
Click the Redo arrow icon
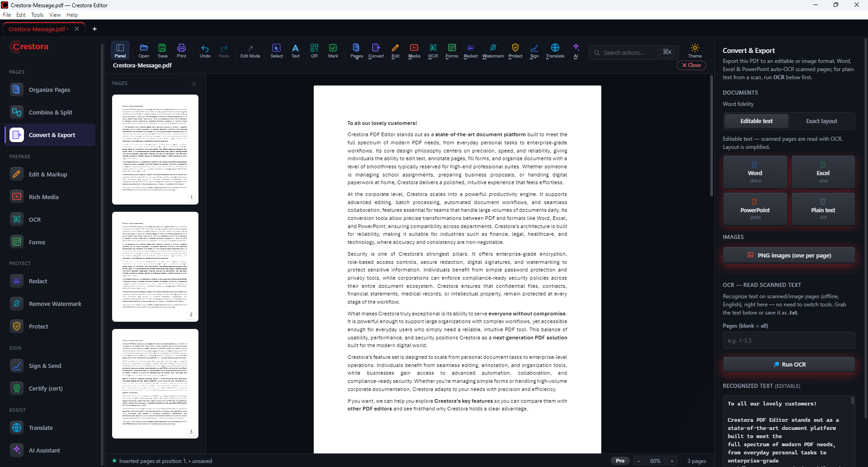tap(224, 51)
